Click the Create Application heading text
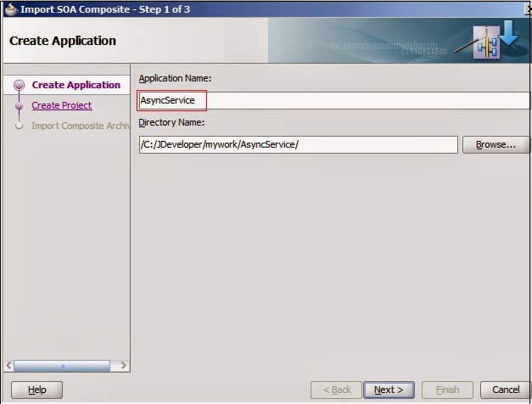Viewport: 532px width, 404px height. coord(63,41)
